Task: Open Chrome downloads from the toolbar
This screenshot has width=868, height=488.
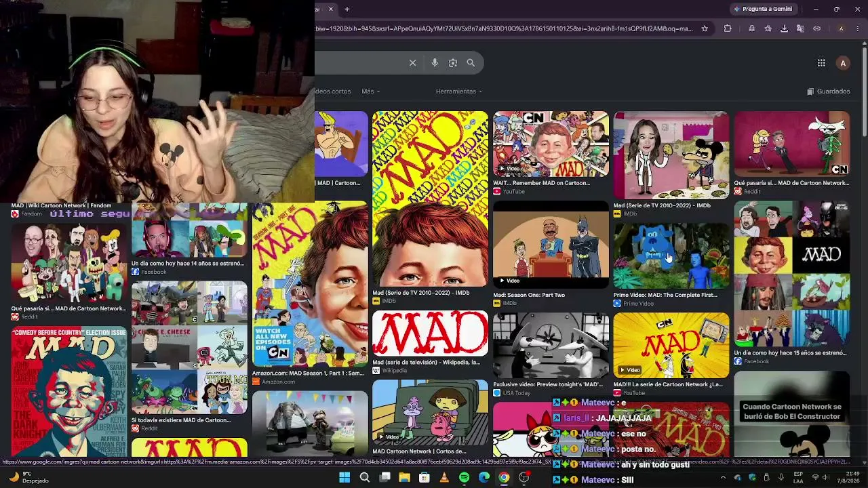Action: pyautogui.click(x=784, y=28)
